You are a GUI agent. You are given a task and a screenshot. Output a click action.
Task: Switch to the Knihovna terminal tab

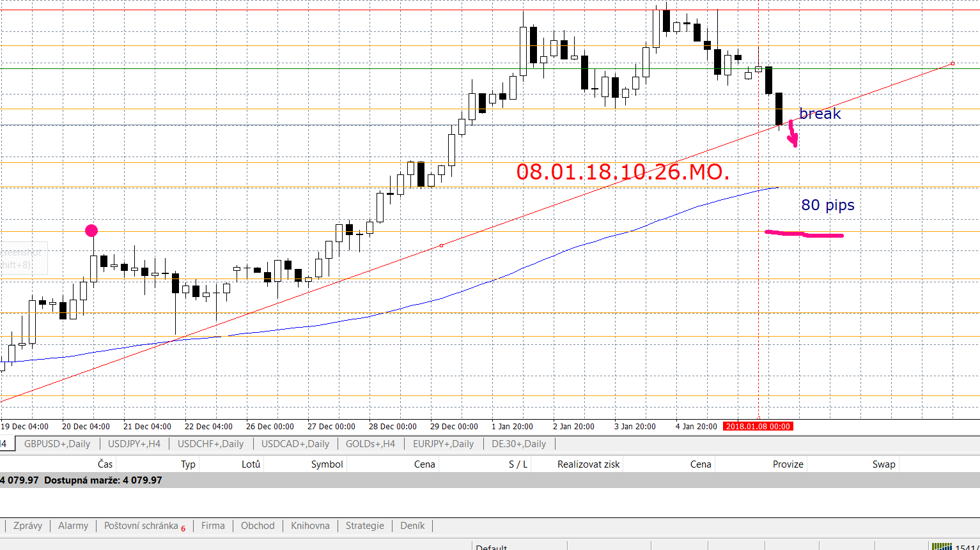click(x=310, y=526)
